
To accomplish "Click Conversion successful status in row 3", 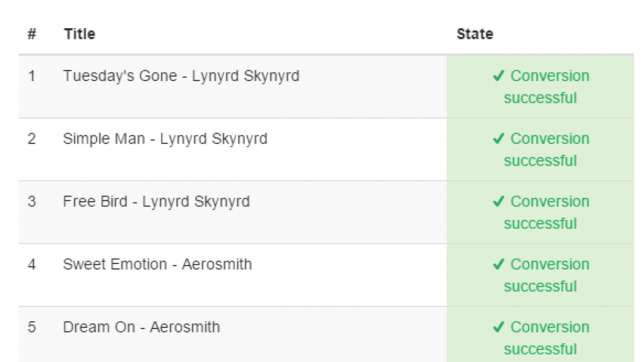I will point(541,213).
